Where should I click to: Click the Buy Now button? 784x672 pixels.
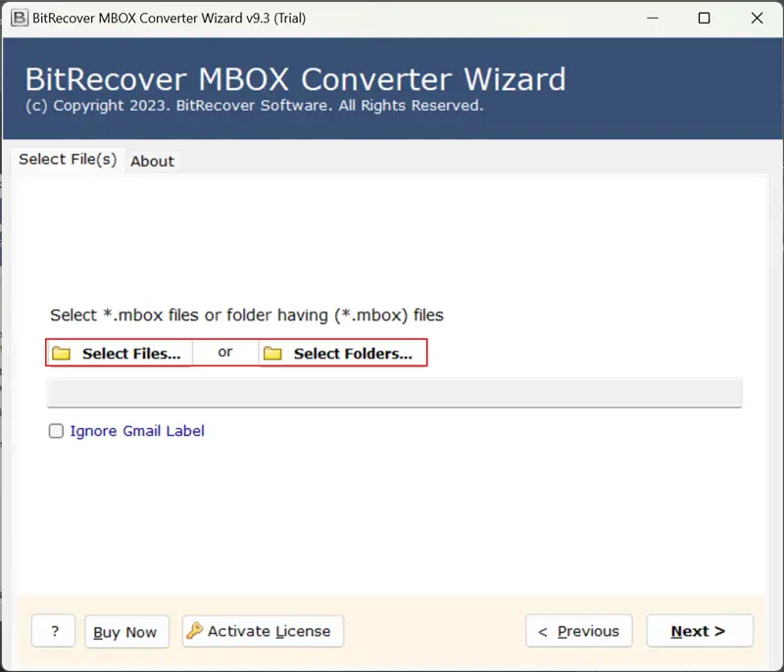tap(127, 632)
